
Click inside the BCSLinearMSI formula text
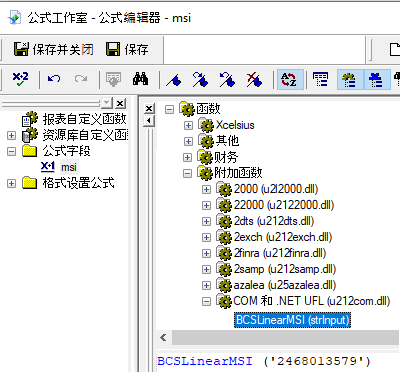coord(264,361)
